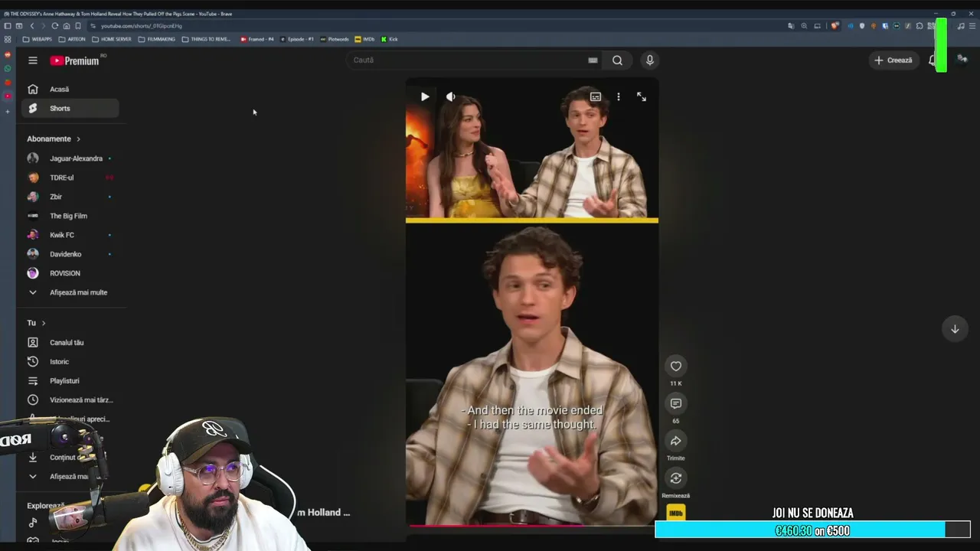This screenshot has width=980, height=551.
Task: Open Zbir channel subscription
Action: point(70,197)
